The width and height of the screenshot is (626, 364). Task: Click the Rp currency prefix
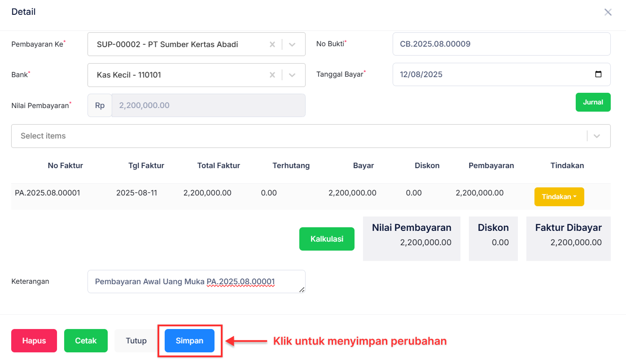tap(99, 105)
